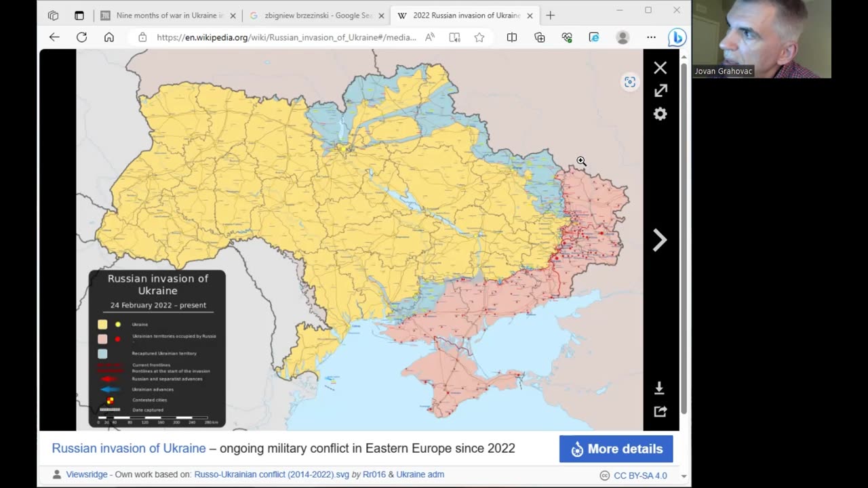
Task: Open the immersive reader icon
Action: point(454,37)
